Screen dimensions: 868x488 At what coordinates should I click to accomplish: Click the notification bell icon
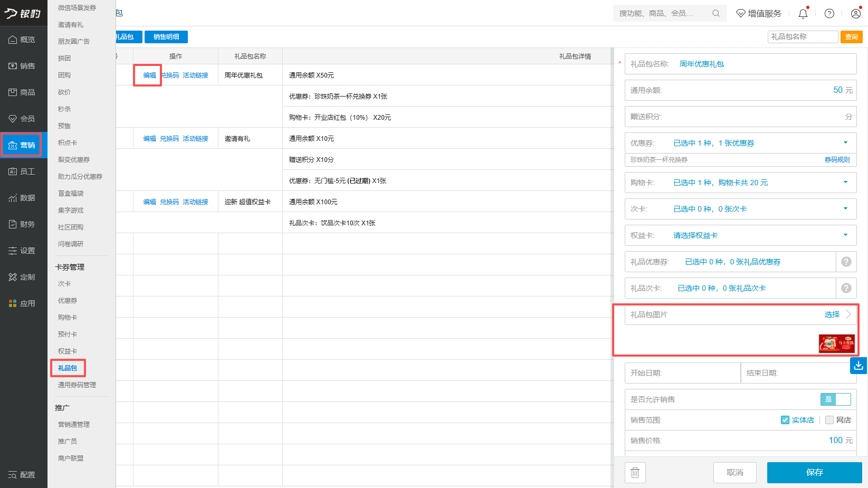(803, 14)
